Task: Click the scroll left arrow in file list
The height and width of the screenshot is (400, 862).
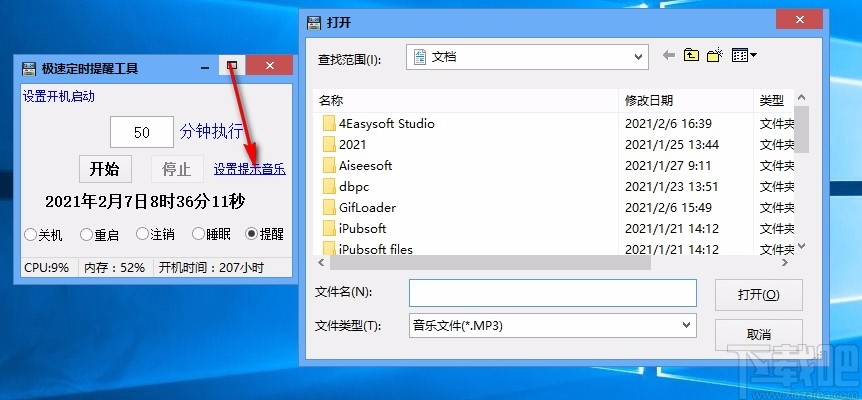Action: 321,263
